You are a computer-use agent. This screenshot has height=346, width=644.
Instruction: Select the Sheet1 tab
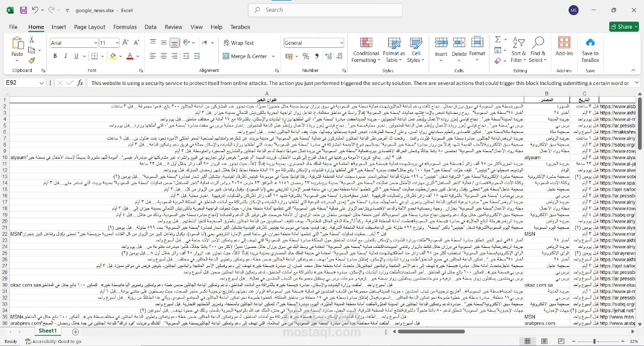(x=48, y=331)
